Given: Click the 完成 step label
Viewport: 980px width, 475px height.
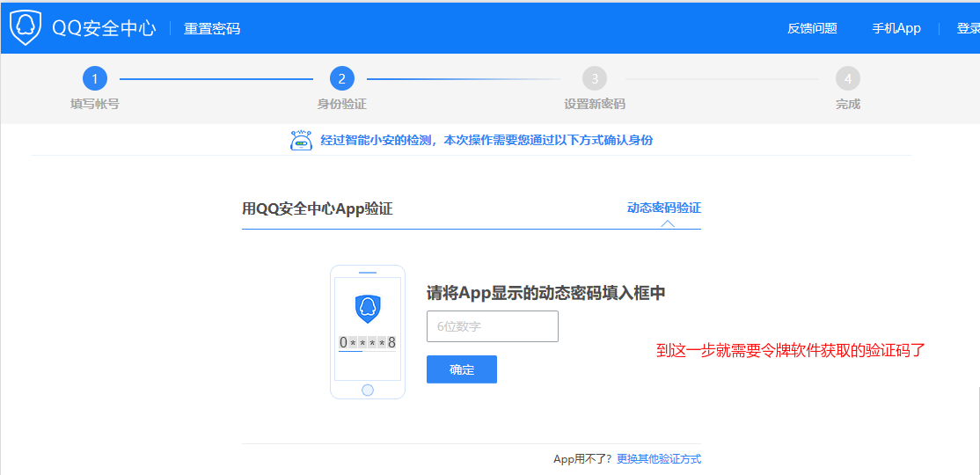Looking at the screenshot, I should [x=847, y=105].
